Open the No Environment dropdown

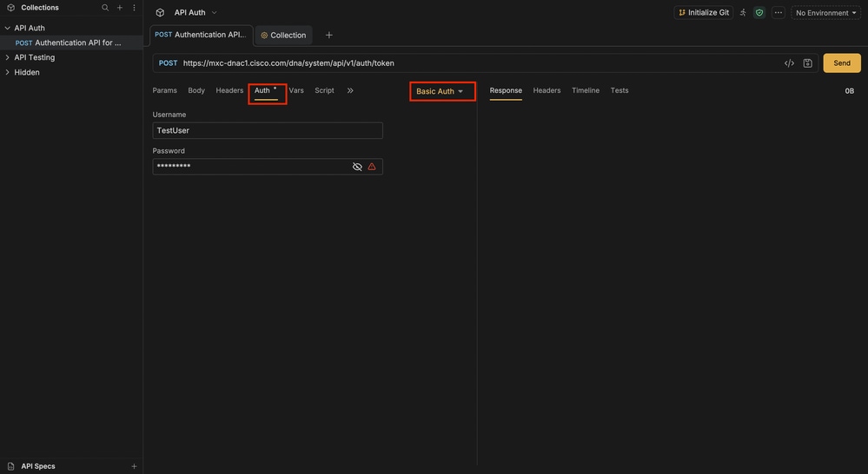[x=826, y=12]
